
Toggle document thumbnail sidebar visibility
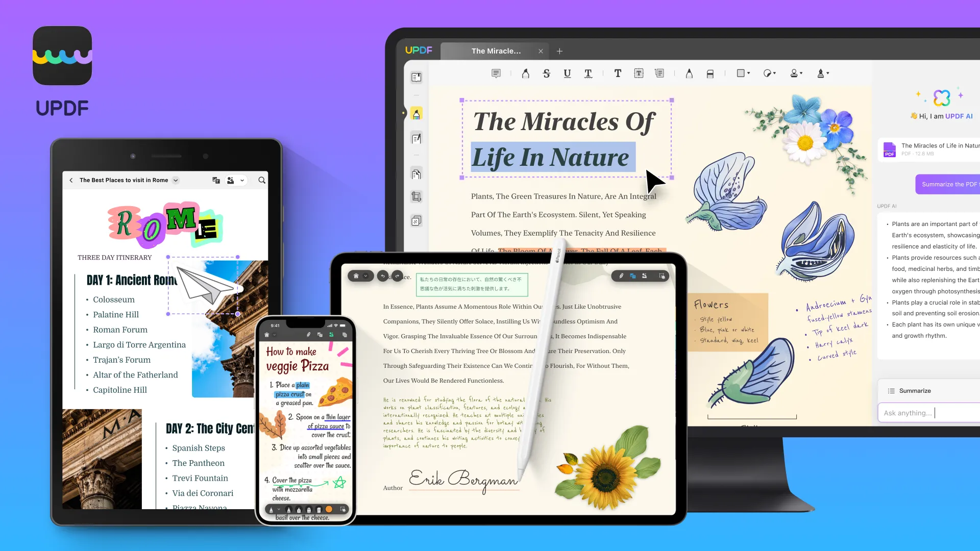point(416,76)
